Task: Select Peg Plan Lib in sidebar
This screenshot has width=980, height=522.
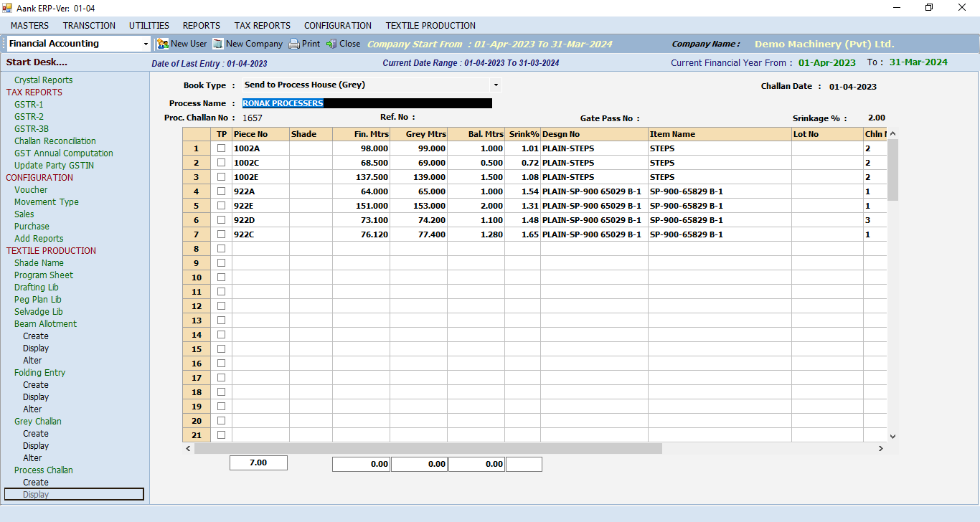Action: point(38,300)
